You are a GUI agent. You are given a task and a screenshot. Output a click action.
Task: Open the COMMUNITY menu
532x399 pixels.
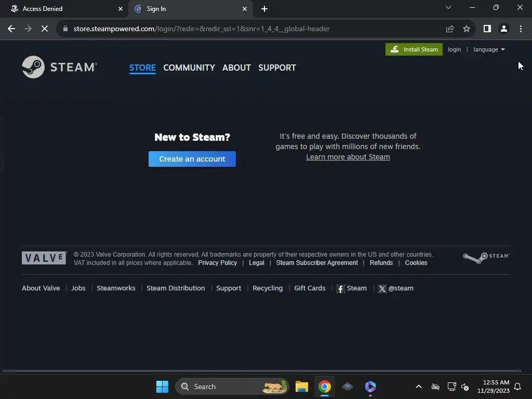pos(189,68)
